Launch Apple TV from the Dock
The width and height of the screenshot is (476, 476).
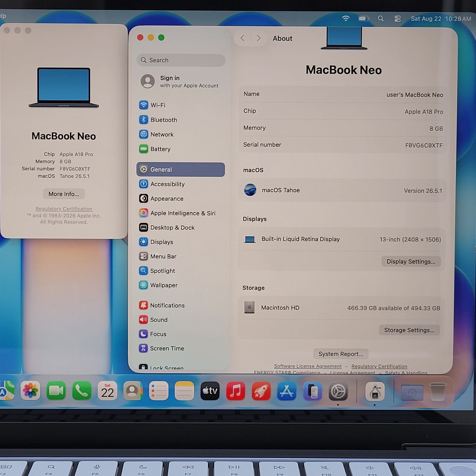(x=210, y=391)
